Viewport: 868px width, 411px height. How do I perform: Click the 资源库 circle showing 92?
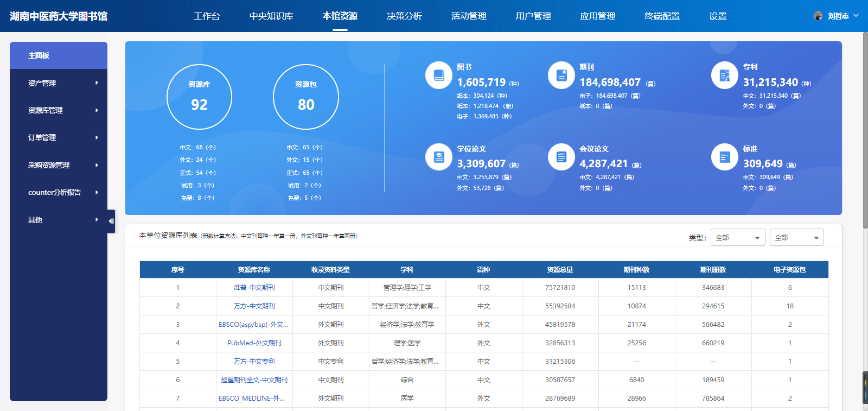tap(199, 97)
